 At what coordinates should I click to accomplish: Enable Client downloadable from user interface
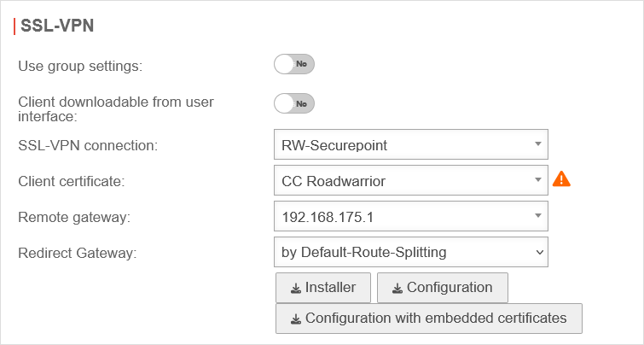pos(294,103)
